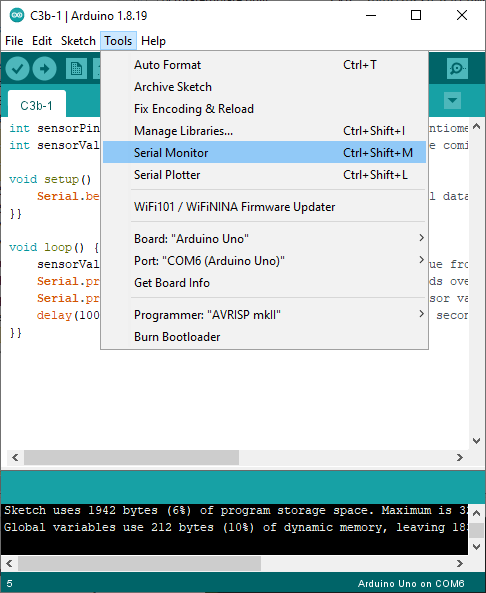Click line number 5 in status bar

click(x=9, y=584)
